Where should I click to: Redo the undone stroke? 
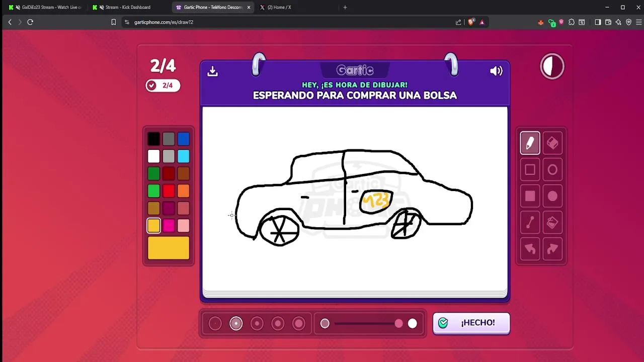552,249
